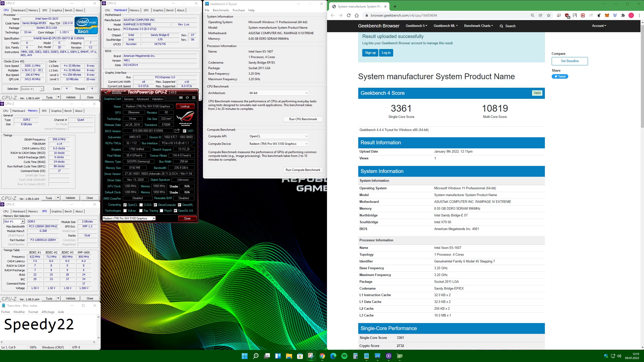Toggle the DirectML checkbox in GPU-Z
The width and height of the screenshot is (644, 362).
pyautogui.click(x=180, y=205)
